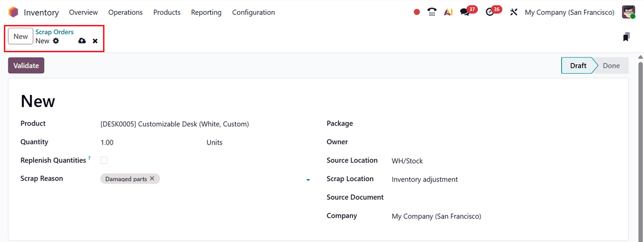Click the Source Location WH/Stock field

(407, 161)
